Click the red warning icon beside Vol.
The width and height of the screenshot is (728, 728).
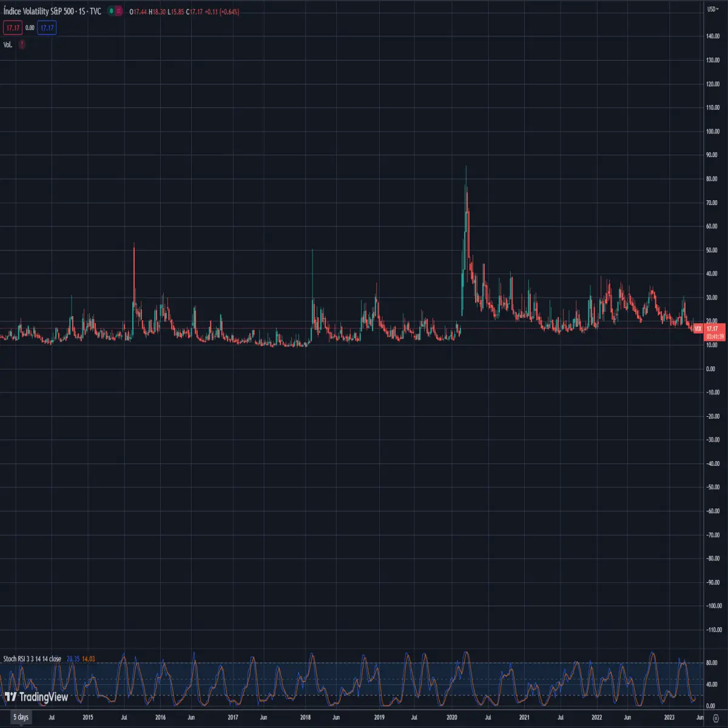click(22, 45)
